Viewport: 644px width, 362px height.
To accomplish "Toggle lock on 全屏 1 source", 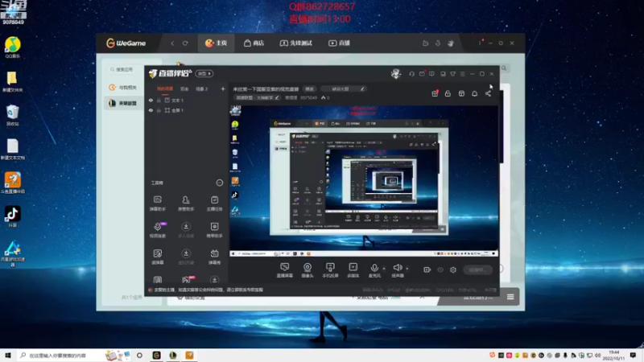I will pos(159,110).
